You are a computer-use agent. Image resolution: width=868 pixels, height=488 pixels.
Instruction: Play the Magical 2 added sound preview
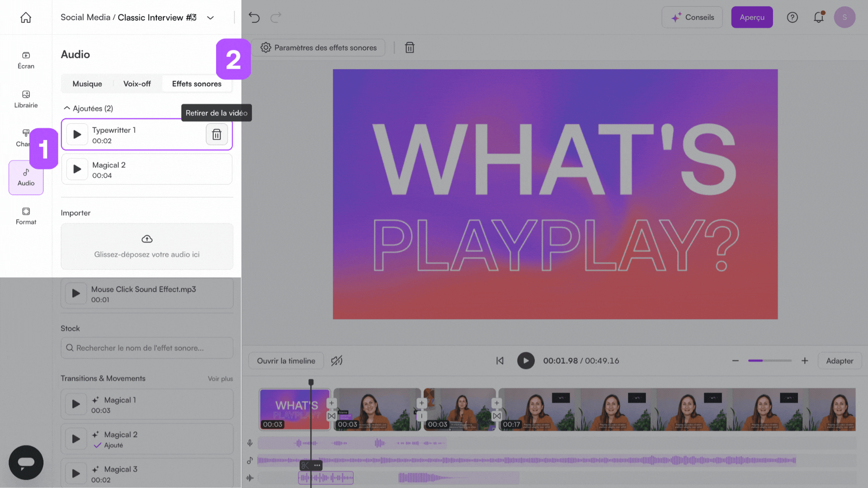(77, 169)
